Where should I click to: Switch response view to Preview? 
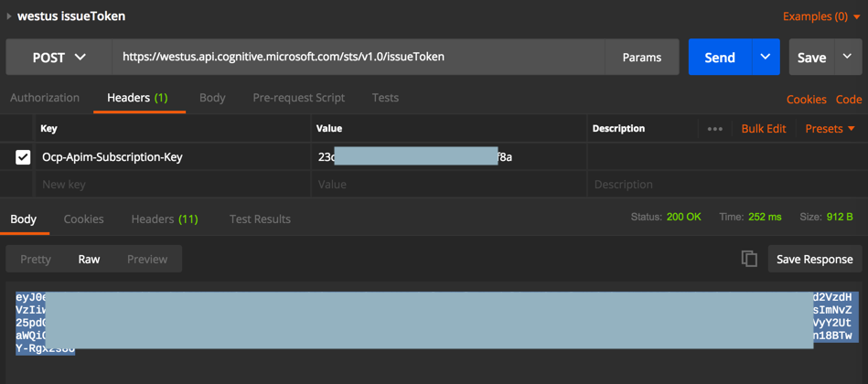[146, 259]
